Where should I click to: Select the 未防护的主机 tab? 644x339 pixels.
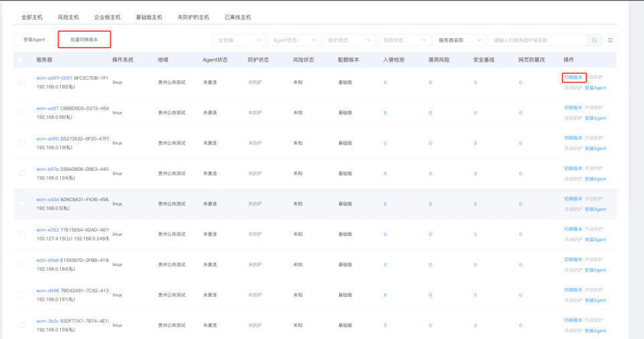(193, 17)
